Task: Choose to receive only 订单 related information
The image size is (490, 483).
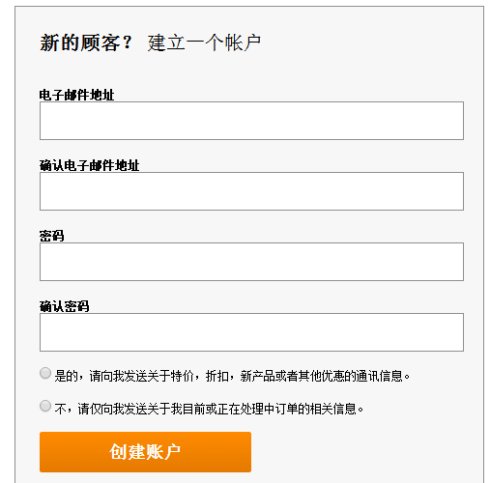Action: point(45,406)
